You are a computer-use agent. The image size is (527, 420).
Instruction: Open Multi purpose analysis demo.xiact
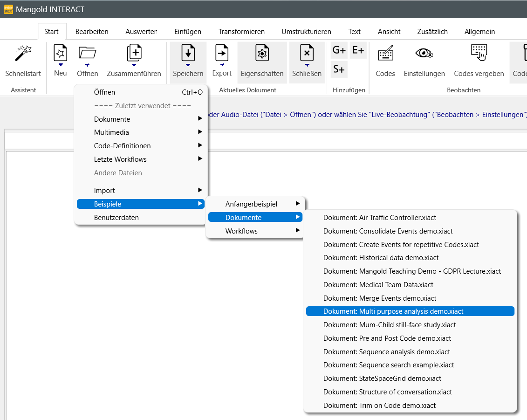[410, 311]
